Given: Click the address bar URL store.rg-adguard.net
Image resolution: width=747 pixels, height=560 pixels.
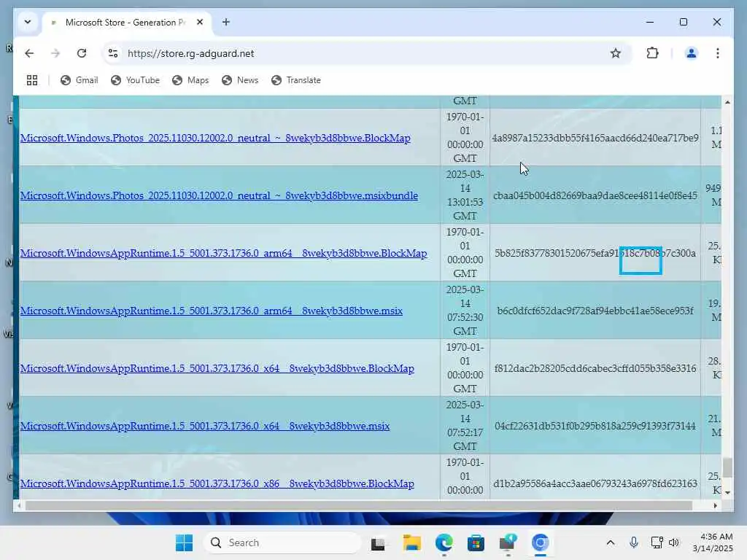Looking at the screenshot, I should coord(190,53).
